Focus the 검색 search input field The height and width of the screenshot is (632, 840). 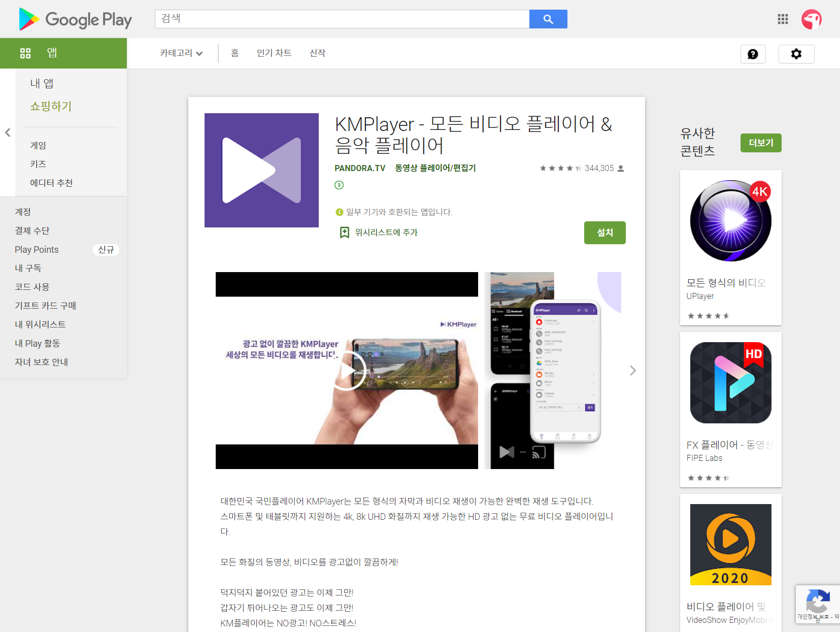click(x=342, y=19)
